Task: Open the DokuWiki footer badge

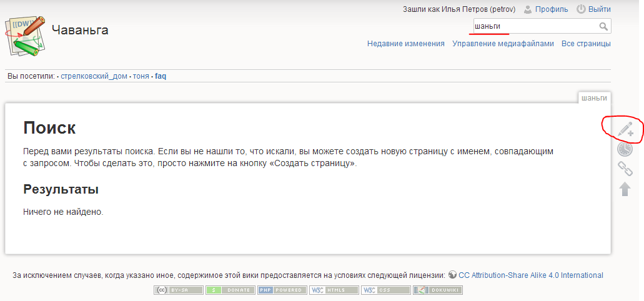Action: (x=438, y=290)
